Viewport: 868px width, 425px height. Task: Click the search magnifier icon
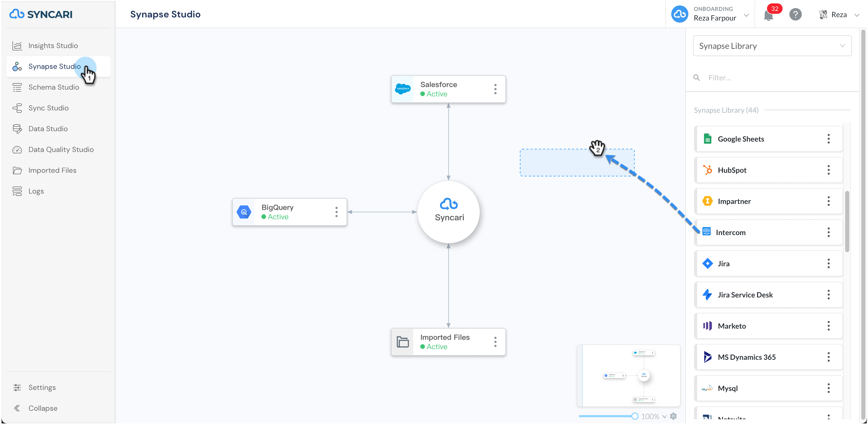click(x=696, y=78)
